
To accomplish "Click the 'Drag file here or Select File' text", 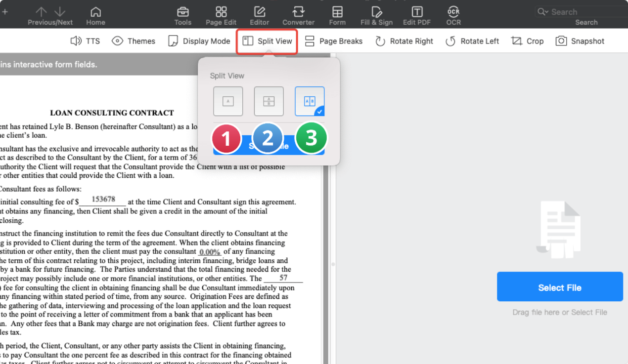I will [x=560, y=312].
